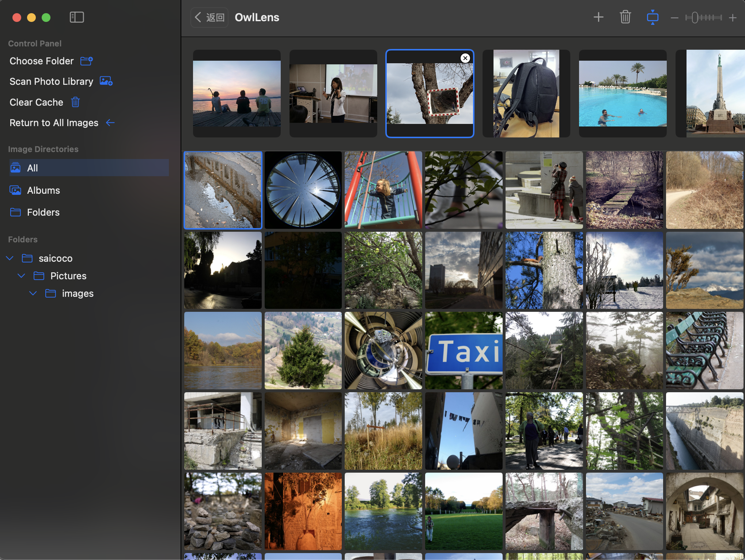Toggle the blue fit-view toolbar icon
The width and height of the screenshot is (745, 560).
pyautogui.click(x=653, y=17)
